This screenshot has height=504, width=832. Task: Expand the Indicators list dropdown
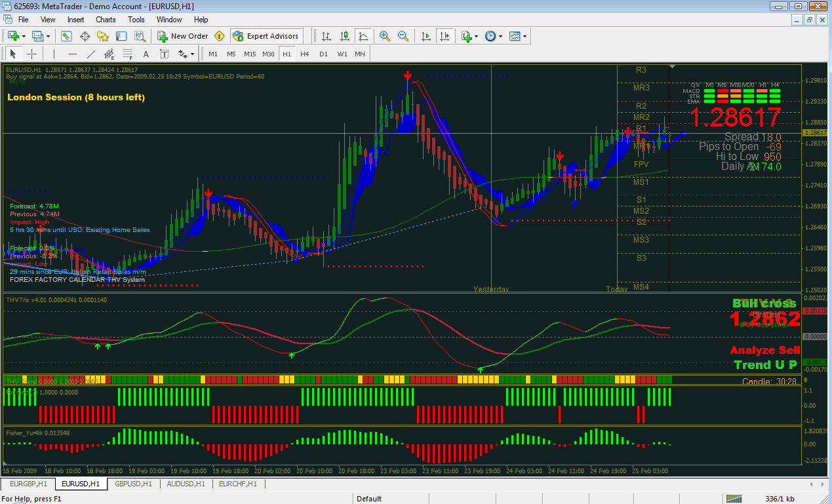point(476,36)
